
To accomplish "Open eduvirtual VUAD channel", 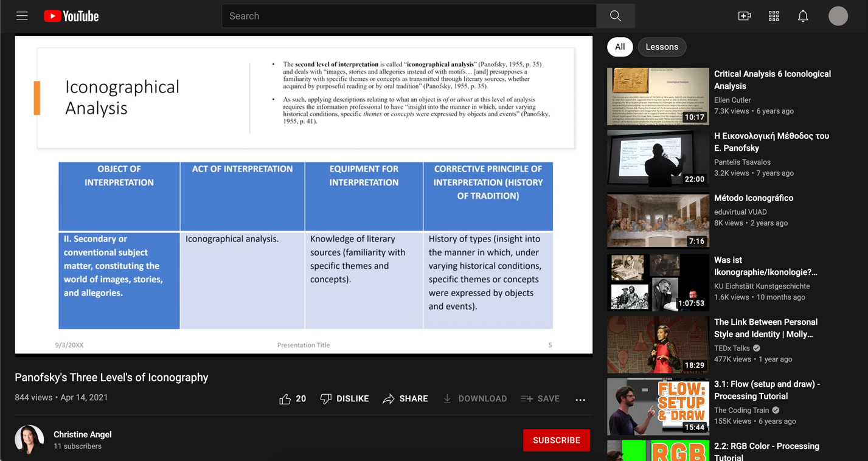I will pos(740,212).
